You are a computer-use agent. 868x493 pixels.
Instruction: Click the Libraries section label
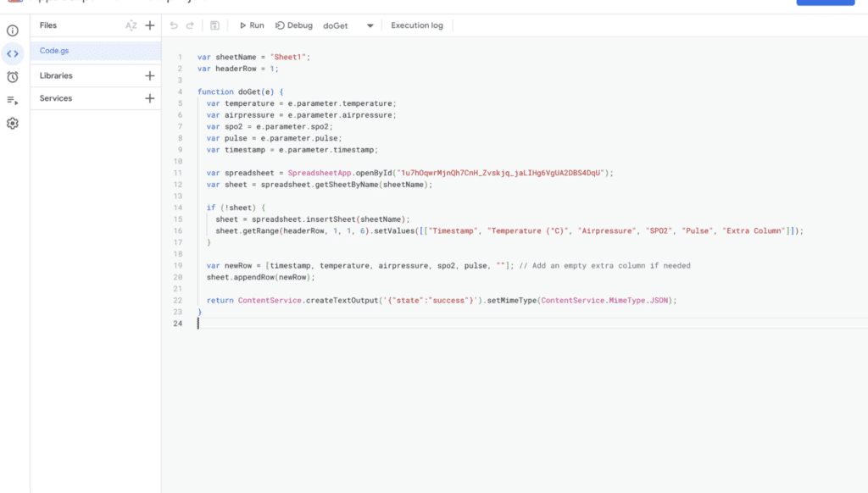pyautogui.click(x=56, y=75)
